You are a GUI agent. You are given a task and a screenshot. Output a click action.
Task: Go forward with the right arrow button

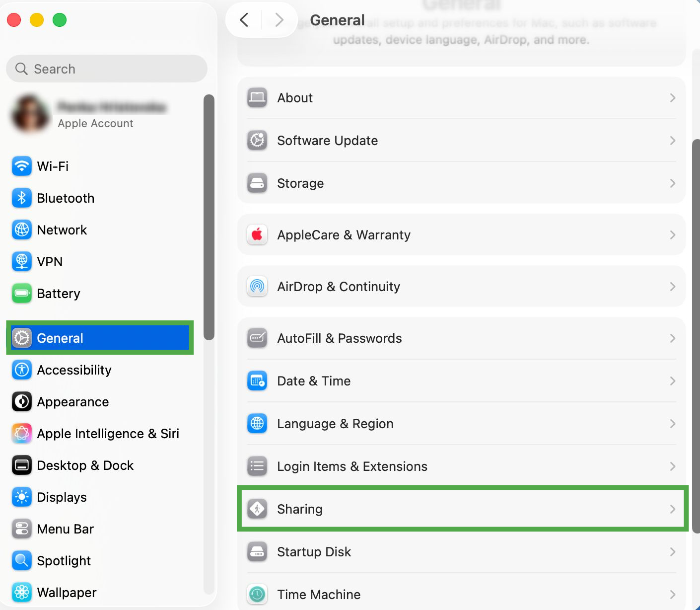point(279,20)
